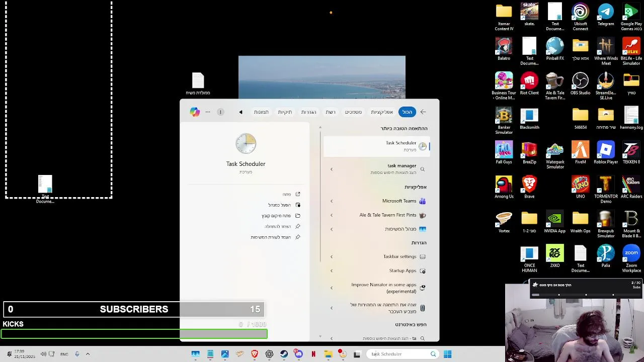The height and width of the screenshot is (362, 644).
Task: Open Steam from taskbar
Action: coord(284,354)
